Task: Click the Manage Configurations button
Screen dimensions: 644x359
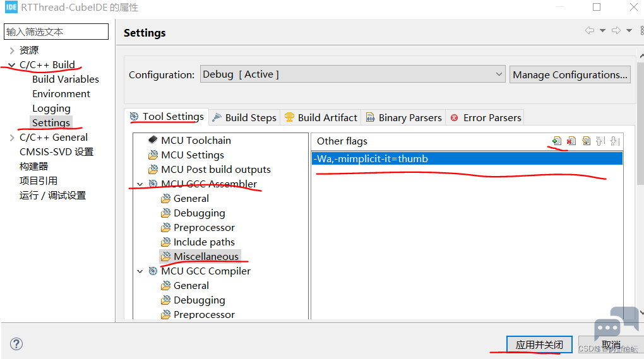Action: [569, 74]
